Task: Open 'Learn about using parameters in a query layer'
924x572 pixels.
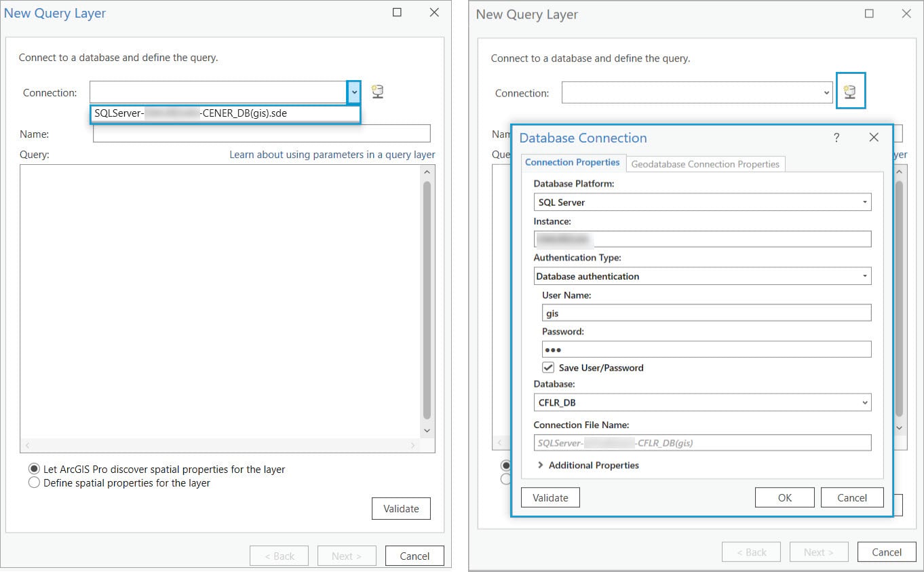Action: coord(332,154)
